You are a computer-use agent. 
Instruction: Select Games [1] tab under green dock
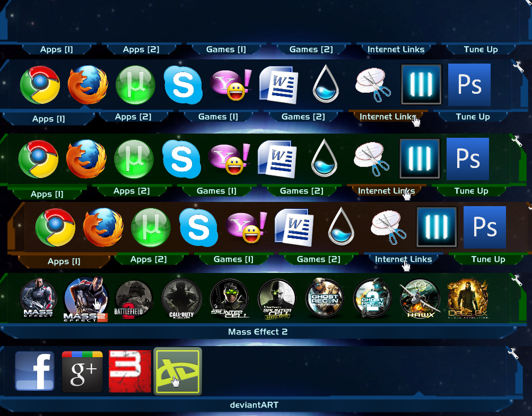pyautogui.click(x=216, y=191)
